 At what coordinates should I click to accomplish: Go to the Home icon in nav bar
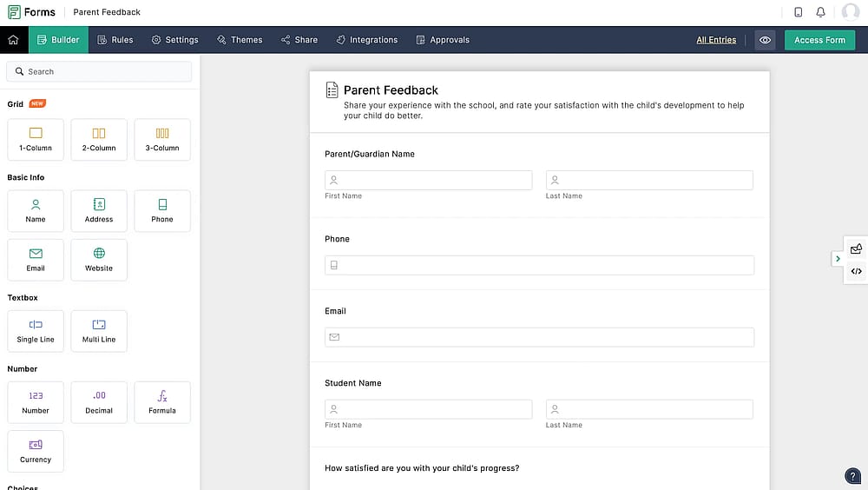click(13, 40)
